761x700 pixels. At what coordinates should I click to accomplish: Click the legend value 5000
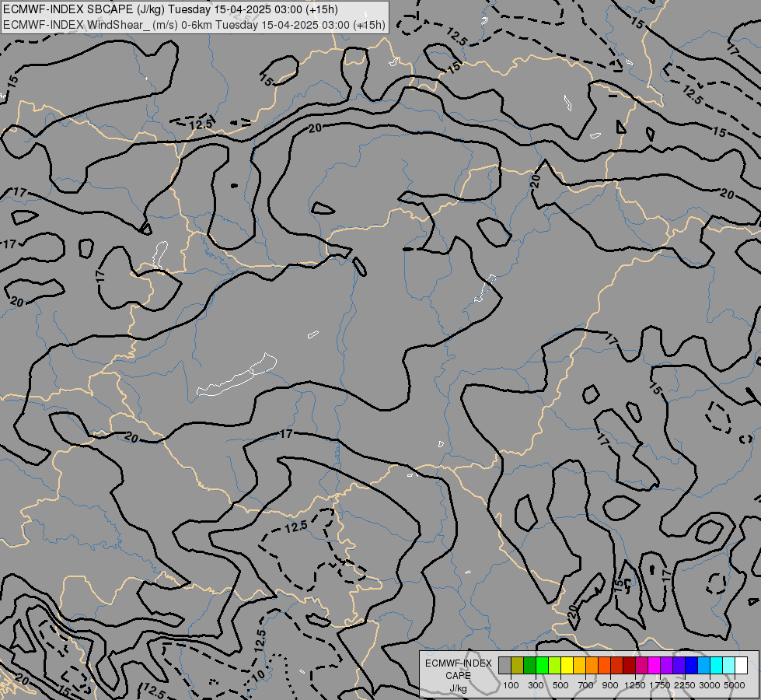735,685
